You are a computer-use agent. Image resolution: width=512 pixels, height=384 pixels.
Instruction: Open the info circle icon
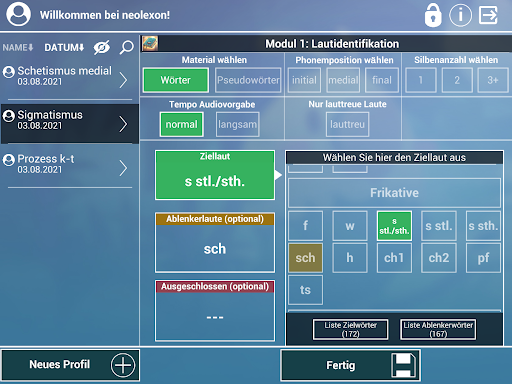460,15
